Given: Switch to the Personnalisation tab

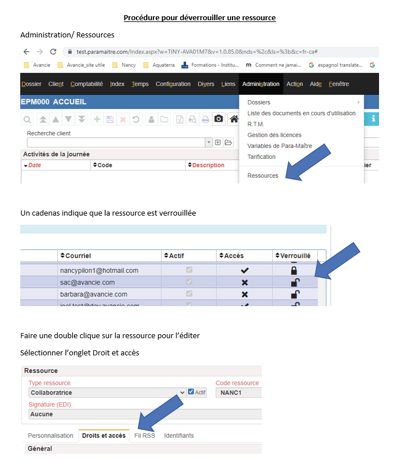Looking at the screenshot, I should pyautogui.click(x=50, y=435).
